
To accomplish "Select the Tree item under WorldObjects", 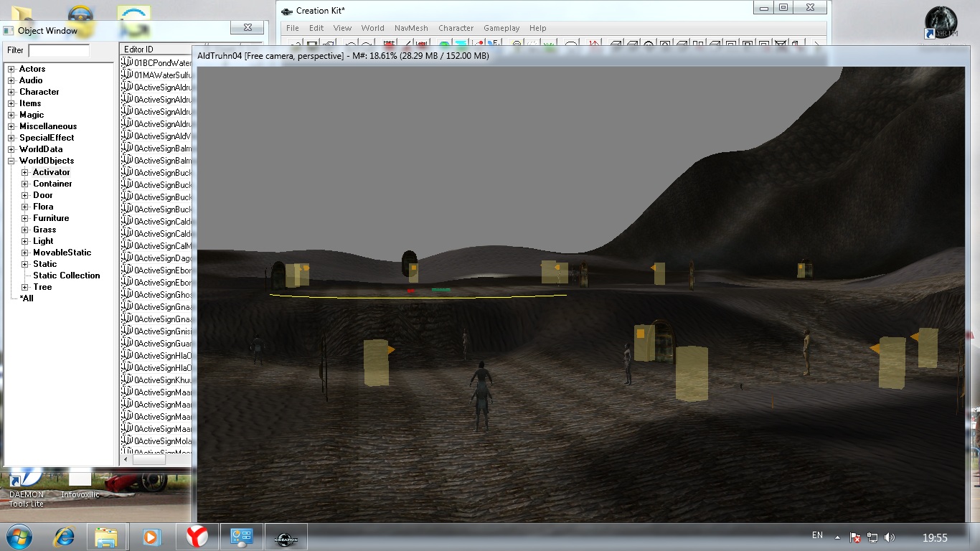I will [x=42, y=287].
